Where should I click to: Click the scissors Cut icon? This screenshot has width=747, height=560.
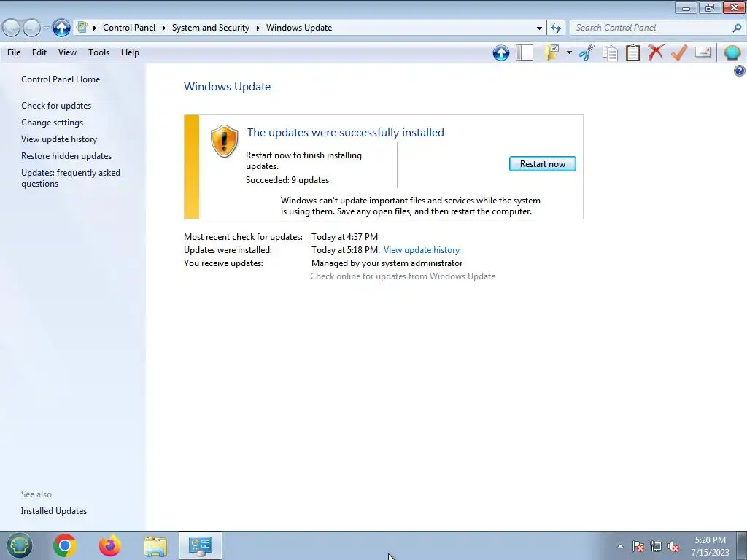[587, 52]
